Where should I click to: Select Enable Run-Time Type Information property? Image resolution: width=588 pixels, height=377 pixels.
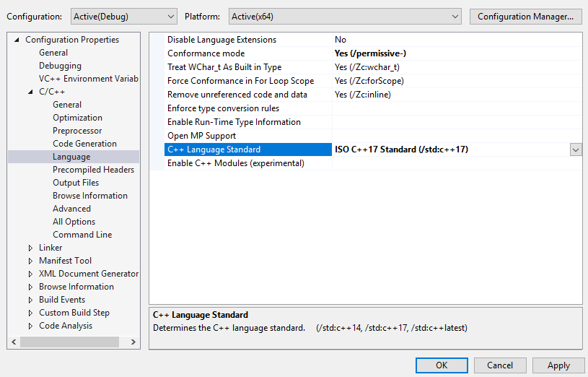pyautogui.click(x=234, y=122)
